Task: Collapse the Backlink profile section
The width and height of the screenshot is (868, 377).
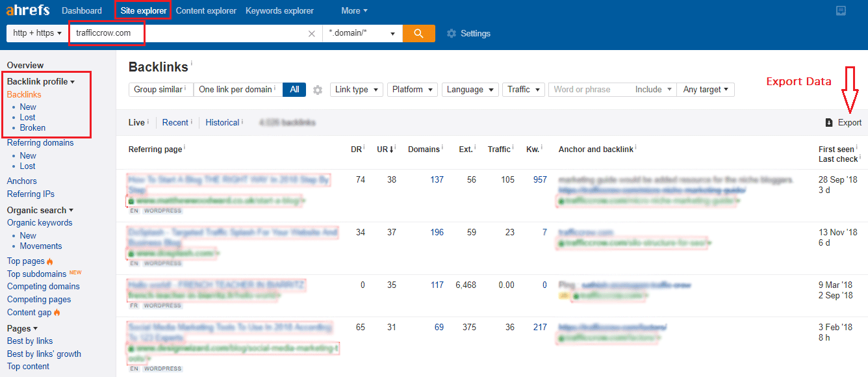Action: 41,82
